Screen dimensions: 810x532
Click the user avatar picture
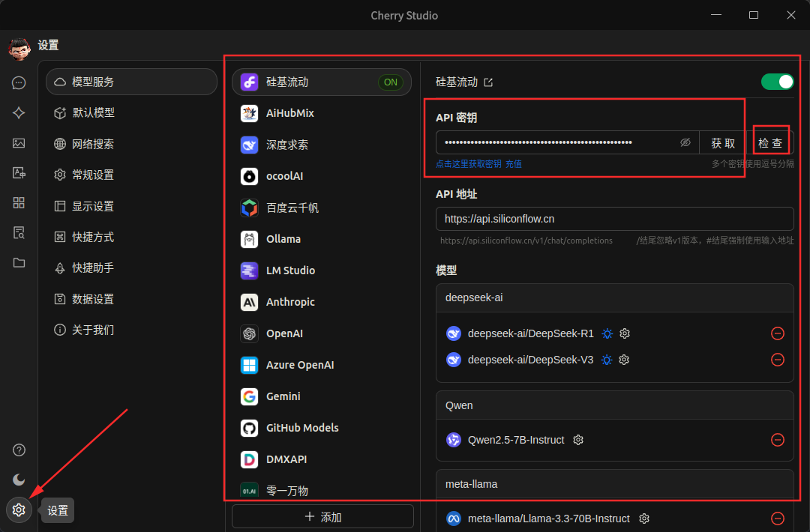[19, 49]
